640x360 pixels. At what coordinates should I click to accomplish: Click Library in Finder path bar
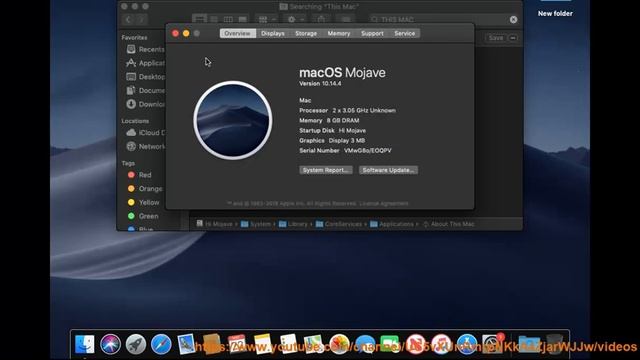[x=293, y=224]
